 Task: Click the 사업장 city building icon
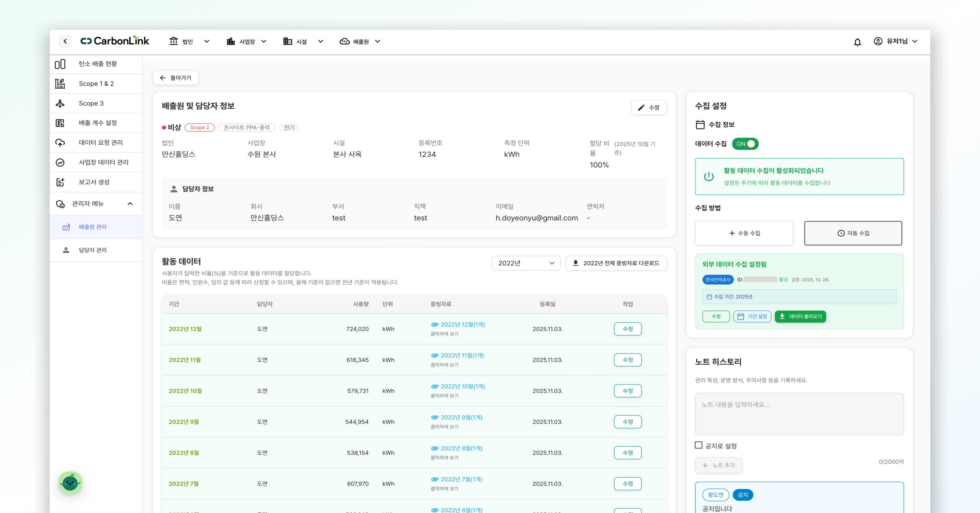tap(231, 41)
